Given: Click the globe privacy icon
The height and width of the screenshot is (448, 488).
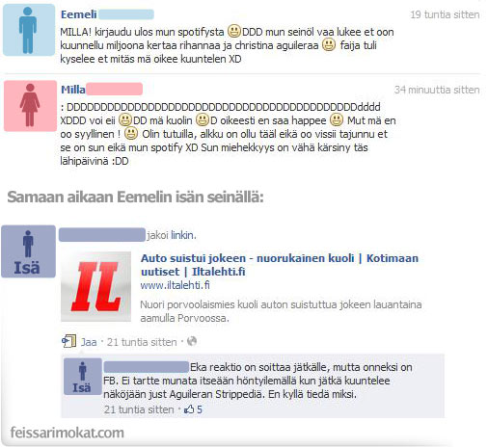Looking at the screenshot, I should [x=192, y=341].
